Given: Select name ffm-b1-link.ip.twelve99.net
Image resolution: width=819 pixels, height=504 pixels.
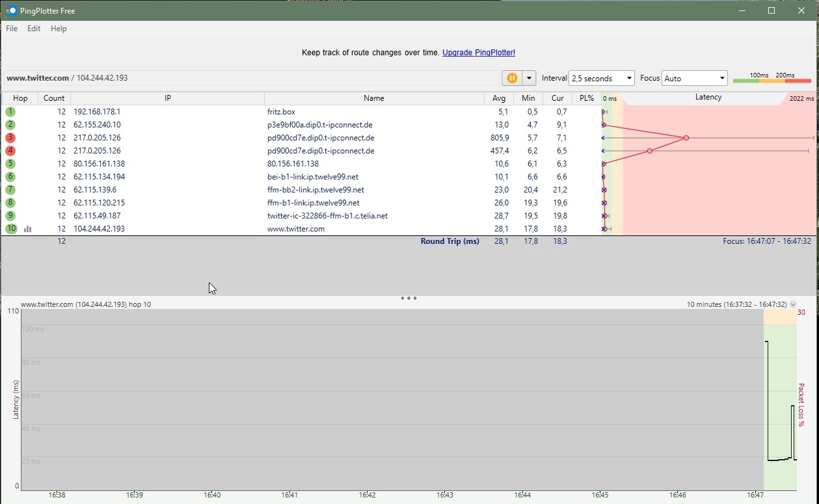Looking at the screenshot, I should pos(313,203).
